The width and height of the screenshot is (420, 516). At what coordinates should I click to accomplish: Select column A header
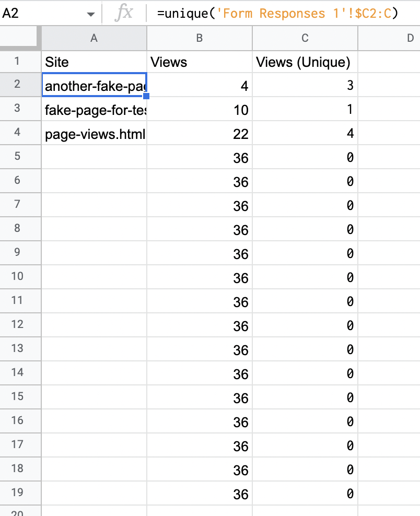click(x=94, y=38)
